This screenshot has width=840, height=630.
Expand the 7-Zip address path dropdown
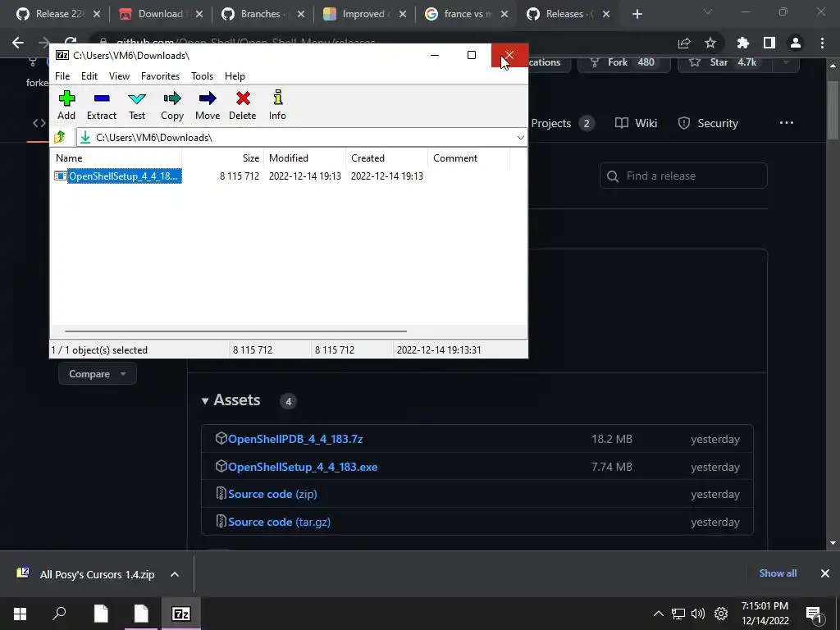tap(520, 138)
